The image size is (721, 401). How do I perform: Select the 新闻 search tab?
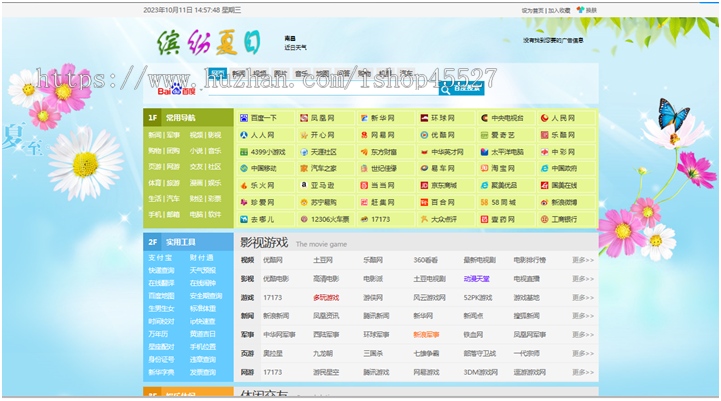[239, 73]
